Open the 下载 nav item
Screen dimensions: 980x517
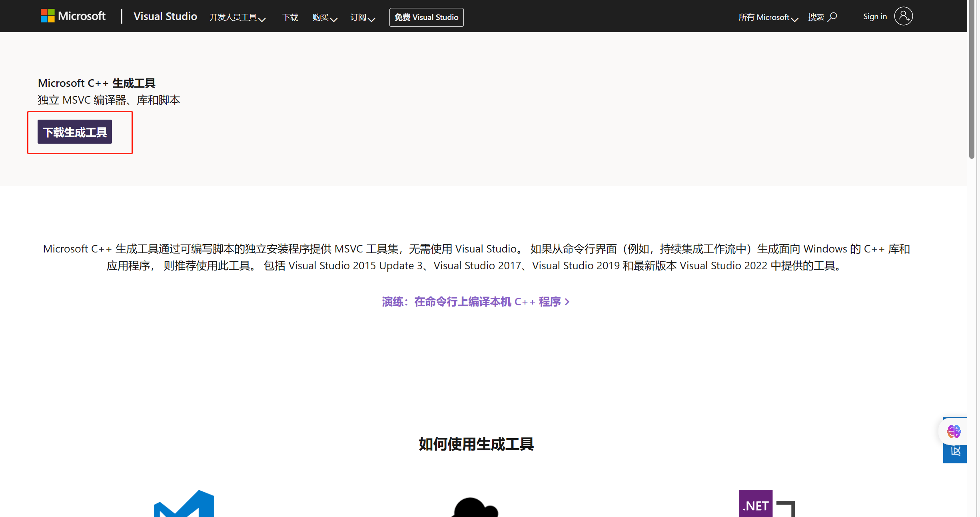click(x=290, y=17)
